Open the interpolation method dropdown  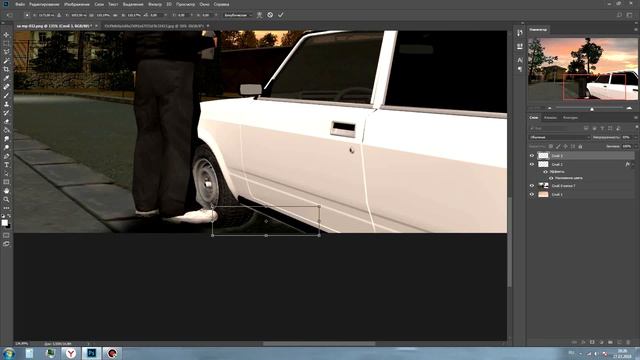(x=238, y=15)
